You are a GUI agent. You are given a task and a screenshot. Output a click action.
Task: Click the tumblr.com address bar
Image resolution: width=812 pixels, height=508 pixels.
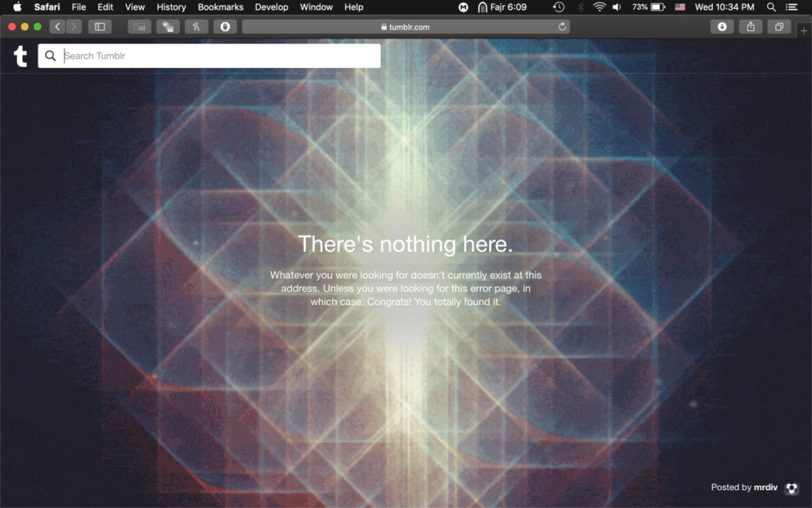(405, 27)
